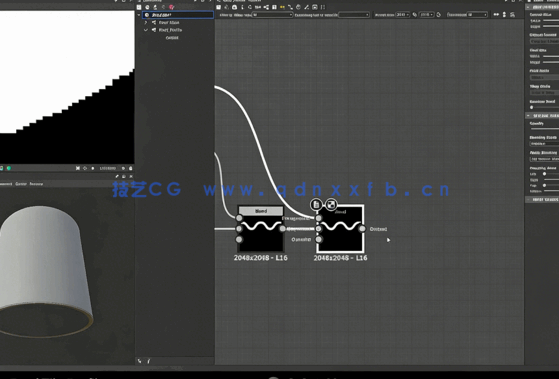This screenshot has width=559, height=379.
Task: Open the Parent size first dropdown
Action: pyautogui.click(x=402, y=15)
